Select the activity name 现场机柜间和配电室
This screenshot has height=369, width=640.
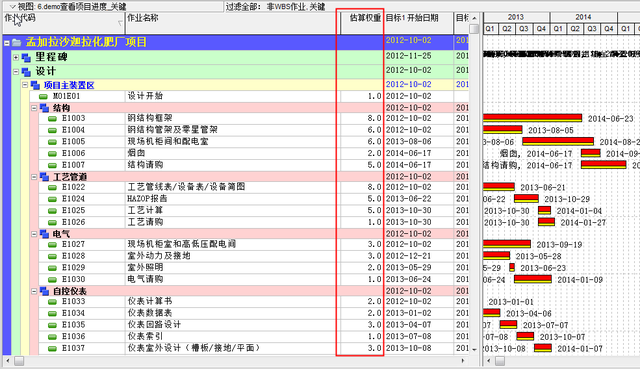[x=168, y=142]
